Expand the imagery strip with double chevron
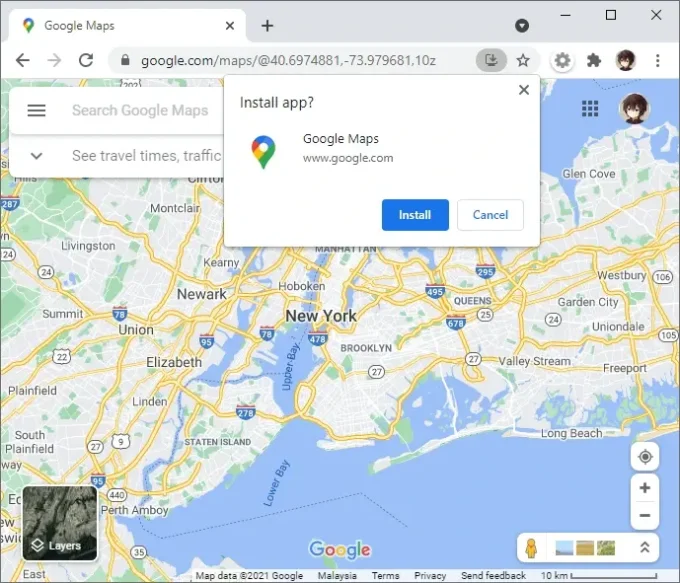The width and height of the screenshot is (680, 583). (644, 548)
